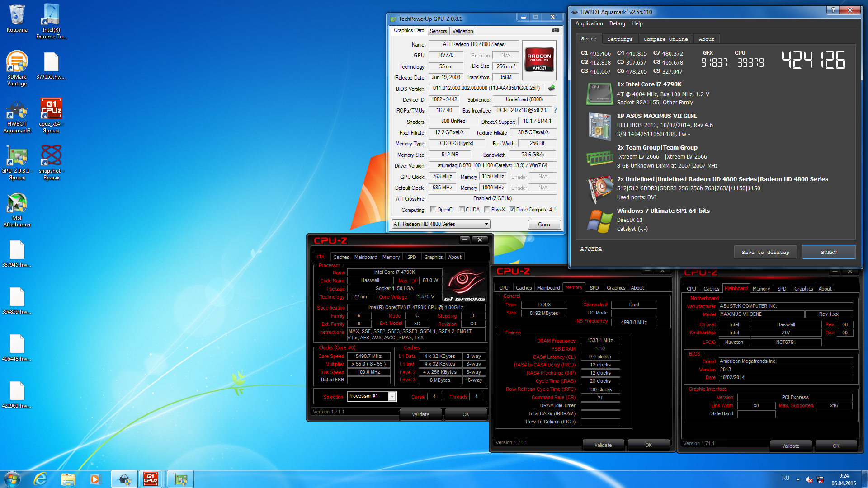The image size is (868, 488).
Task: Toggle OpenCL checkbox in GPU-Z
Action: click(x=433, y=210)
